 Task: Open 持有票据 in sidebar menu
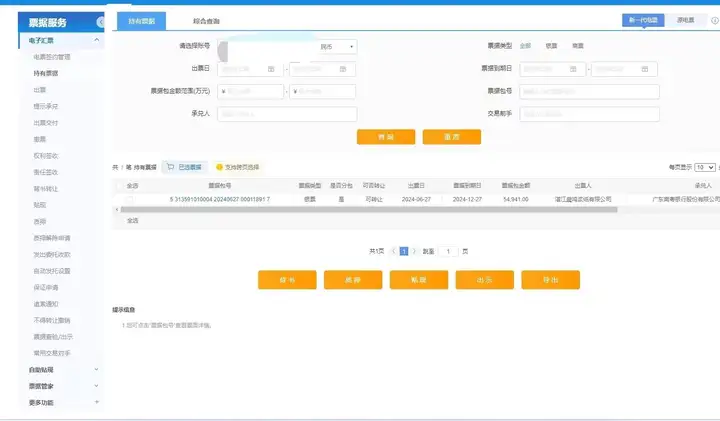pyautogui.click(x=46, y=73)
